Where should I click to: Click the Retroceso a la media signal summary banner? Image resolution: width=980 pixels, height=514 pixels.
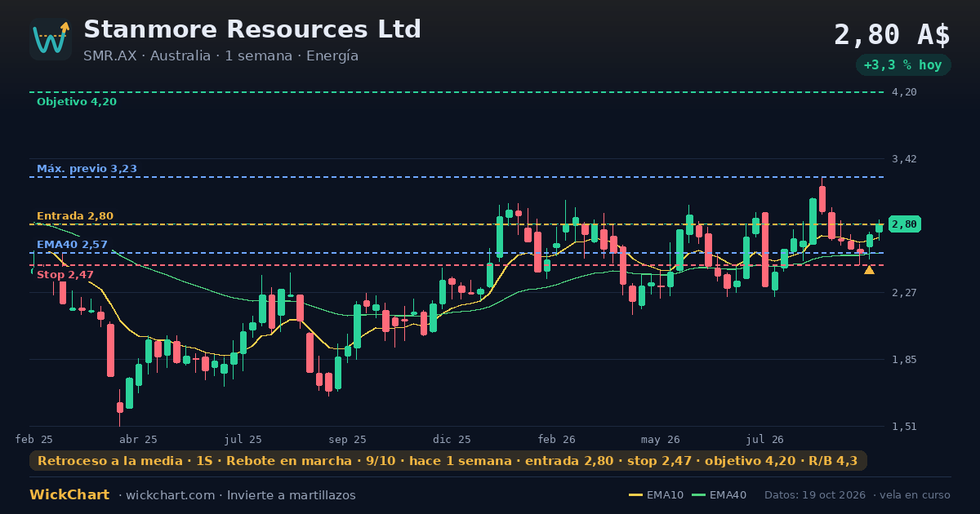[448, 461]
